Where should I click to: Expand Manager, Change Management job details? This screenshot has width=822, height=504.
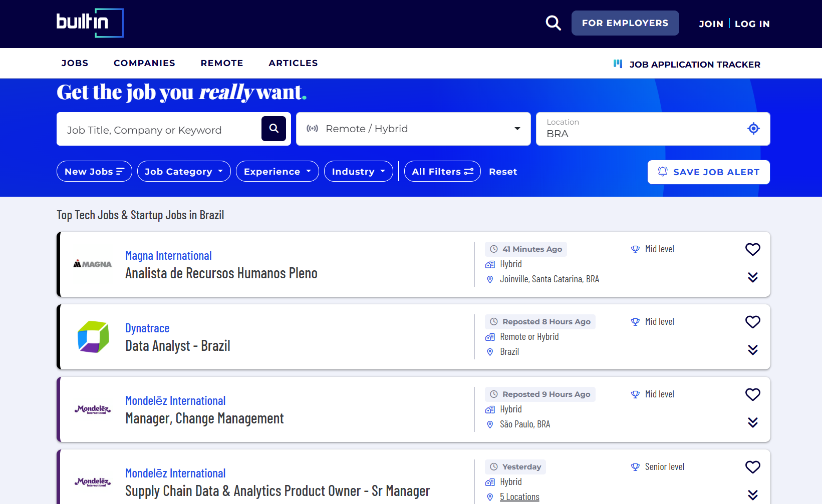752,422
